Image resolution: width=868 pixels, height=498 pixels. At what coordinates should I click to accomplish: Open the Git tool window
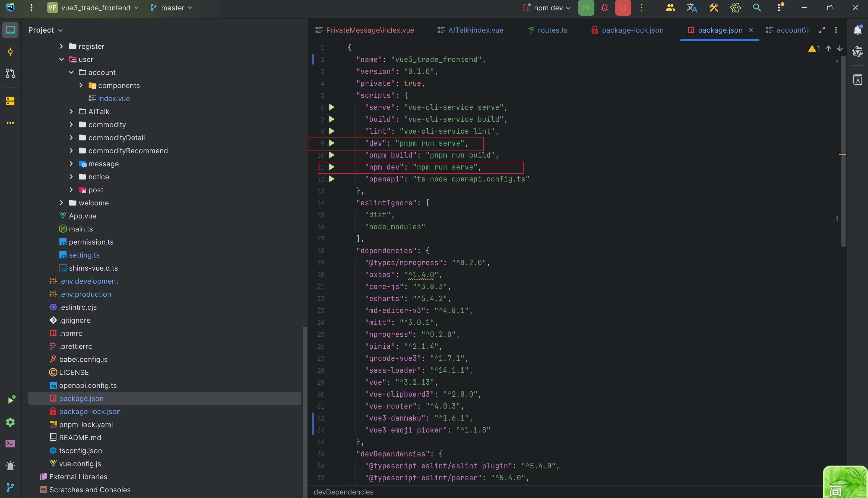coord(10,487)
